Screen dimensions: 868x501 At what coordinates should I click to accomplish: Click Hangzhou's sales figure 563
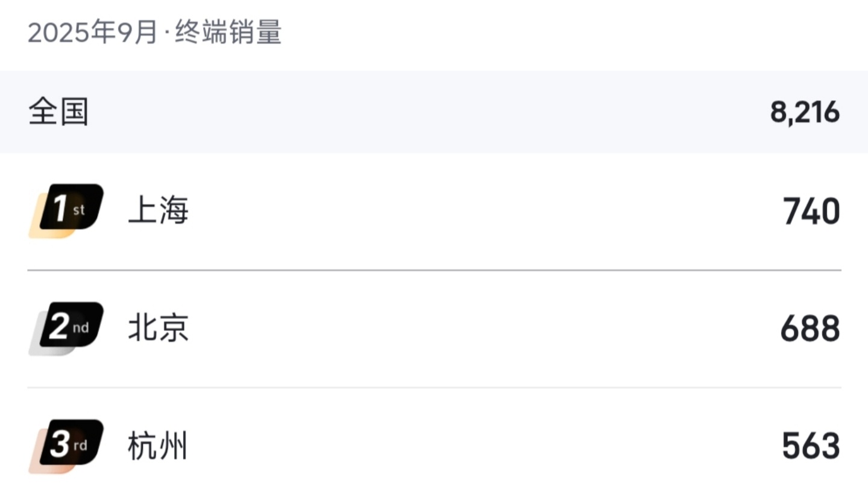[x=811, y=447]
